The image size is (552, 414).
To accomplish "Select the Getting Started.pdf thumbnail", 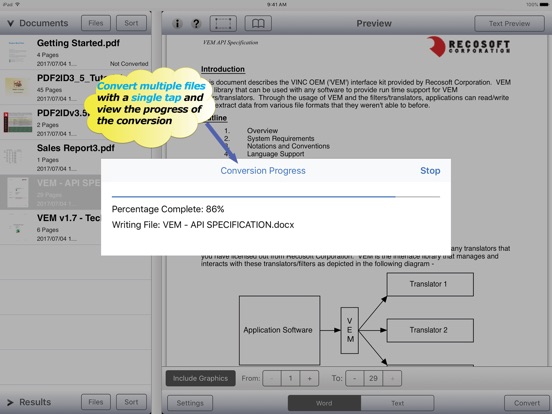I will 17,52.
